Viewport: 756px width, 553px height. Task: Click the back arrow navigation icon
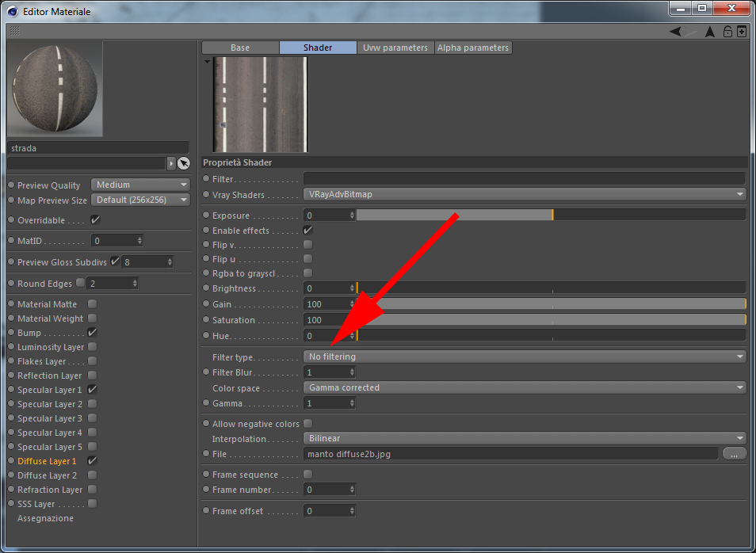(675, 32)
